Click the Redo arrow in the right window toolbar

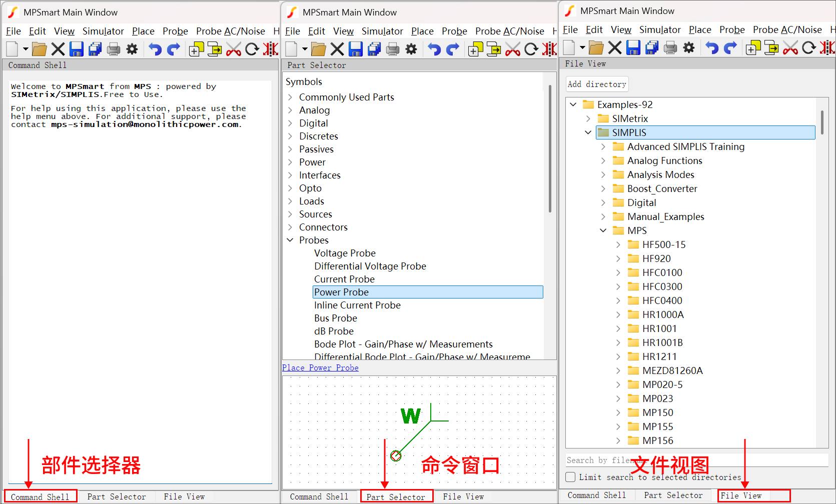point(731,47)
